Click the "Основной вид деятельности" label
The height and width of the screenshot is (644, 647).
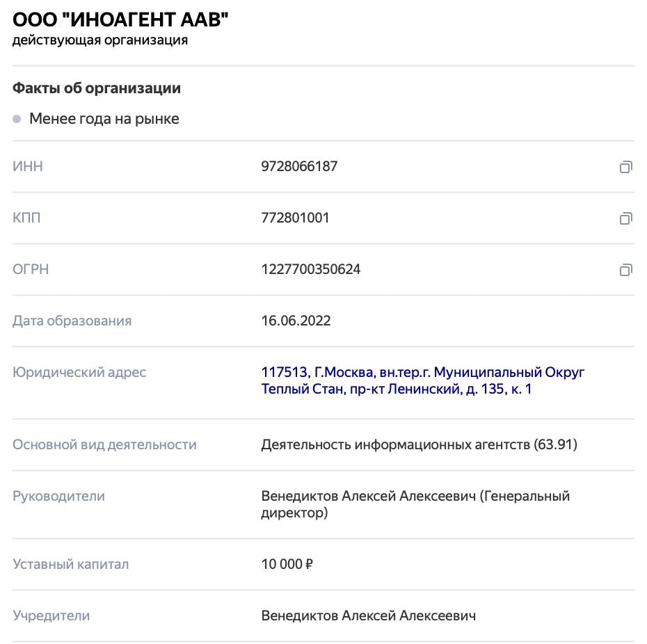[x=104, y=445]
